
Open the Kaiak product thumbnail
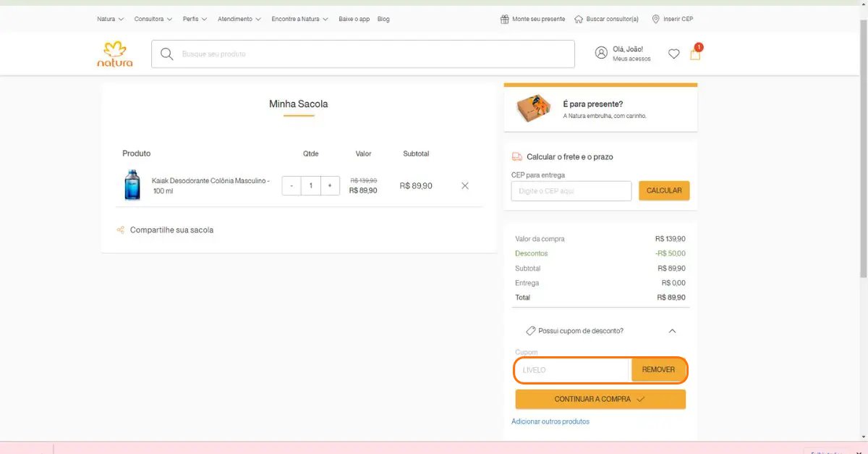[132, 185]
